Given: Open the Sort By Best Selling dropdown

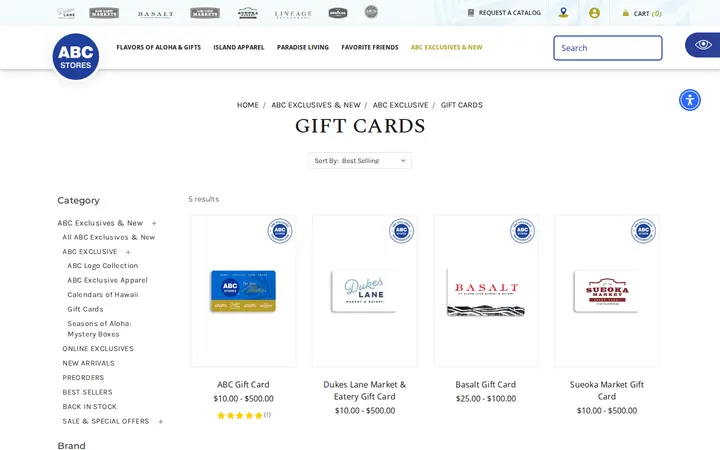Looking at the screenshot, I should (360, 161).
